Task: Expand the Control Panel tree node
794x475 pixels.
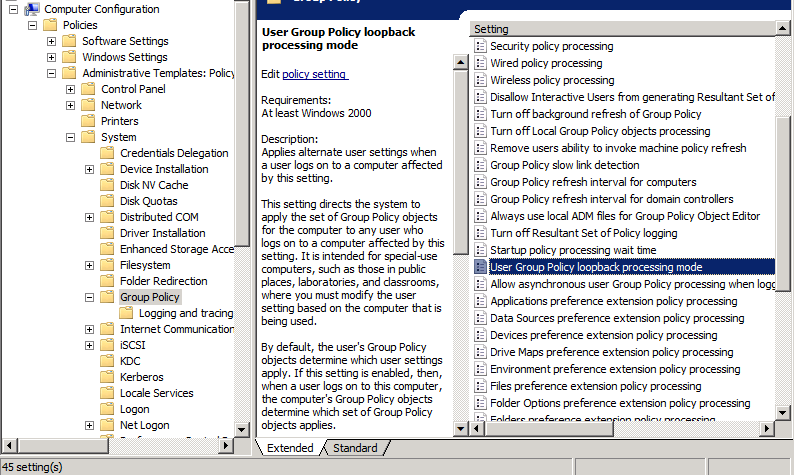Action: (x=71, y=89)
